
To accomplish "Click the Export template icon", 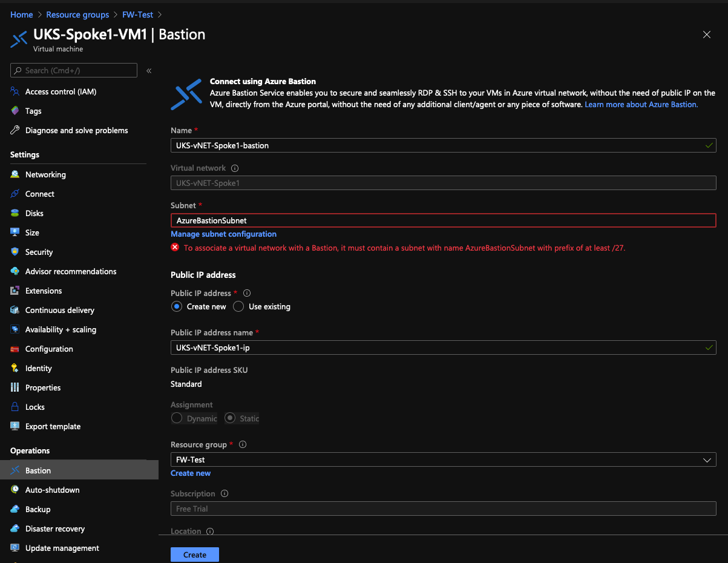I will click(x=15, y=426).
